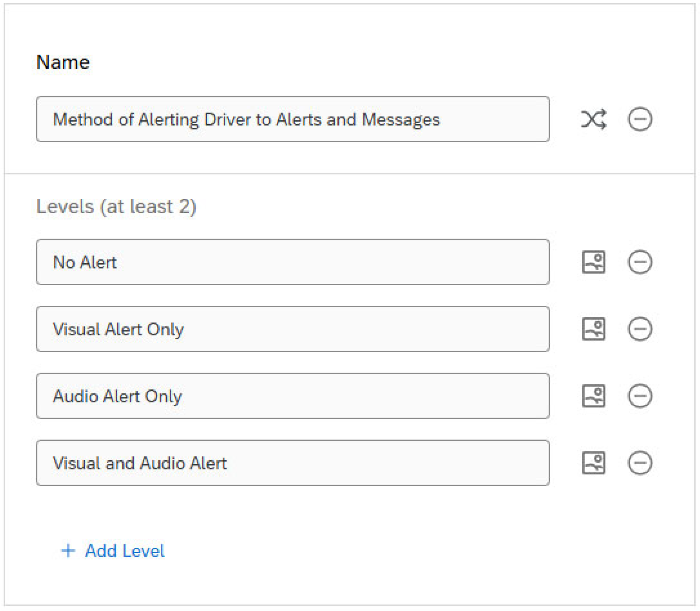The width and height of the screenshot is (700, 611).
Task: Delete the Audio Alert Only level
Action: (x=640, y=396)
